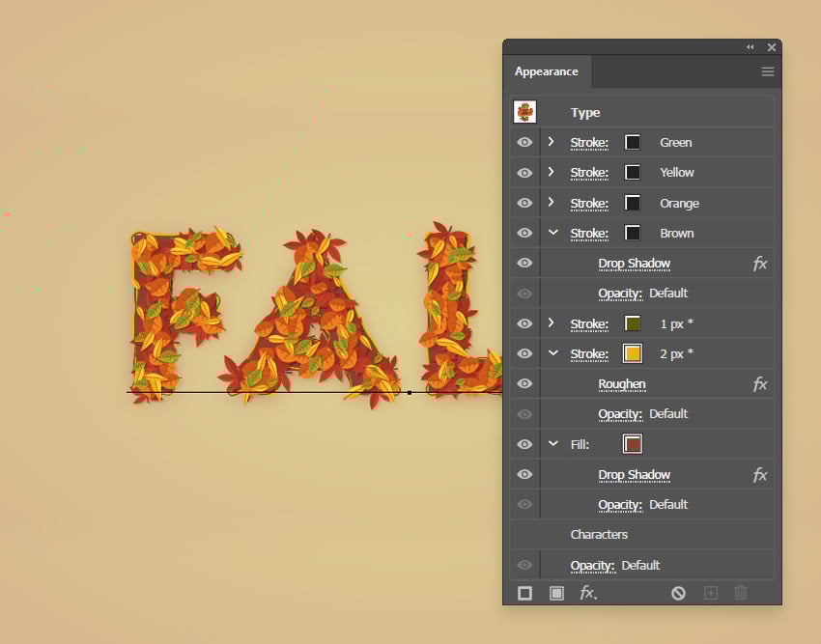
Task: Click the Clear Appearance icon
Action: pos(678,593)
